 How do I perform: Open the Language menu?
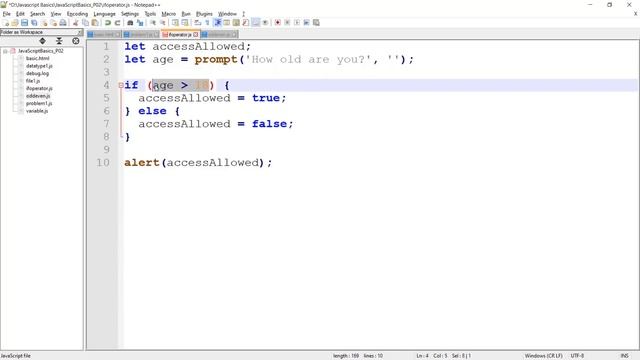pos(104,14)
